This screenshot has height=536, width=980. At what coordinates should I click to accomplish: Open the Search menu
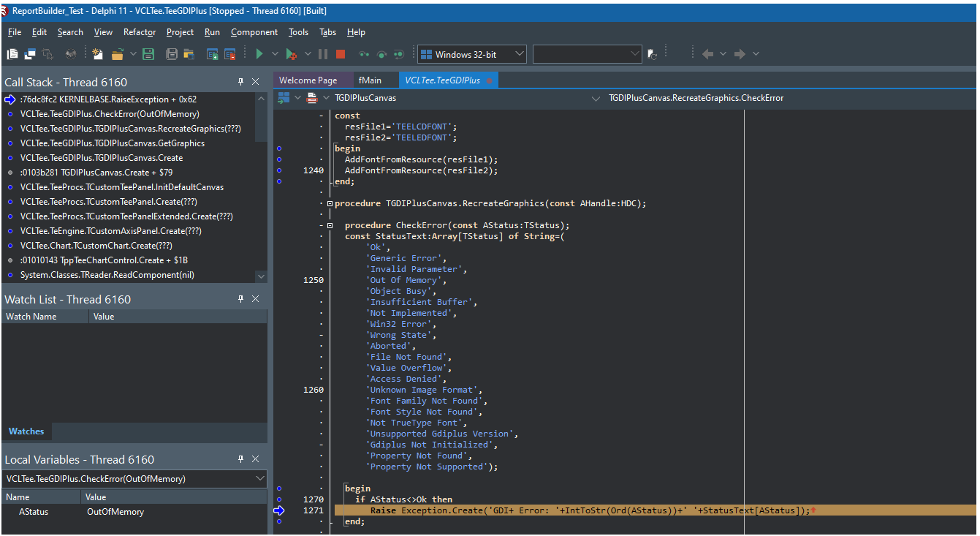70,32
